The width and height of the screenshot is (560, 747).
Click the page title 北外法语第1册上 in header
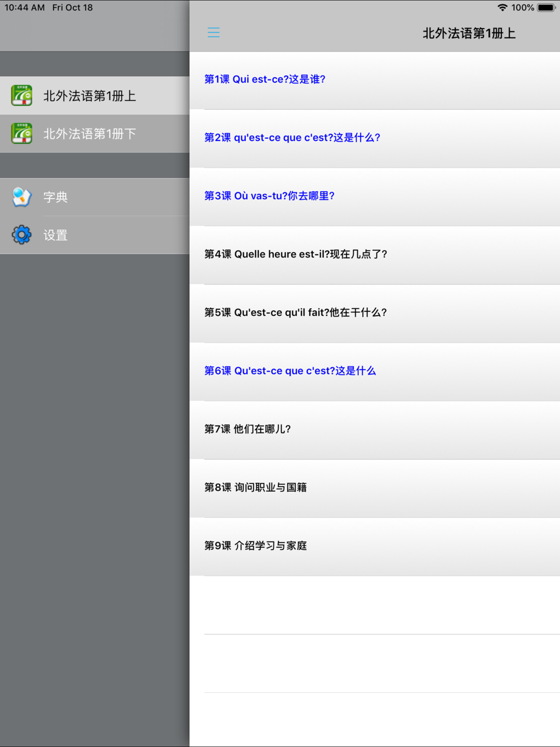coord(469,34)
